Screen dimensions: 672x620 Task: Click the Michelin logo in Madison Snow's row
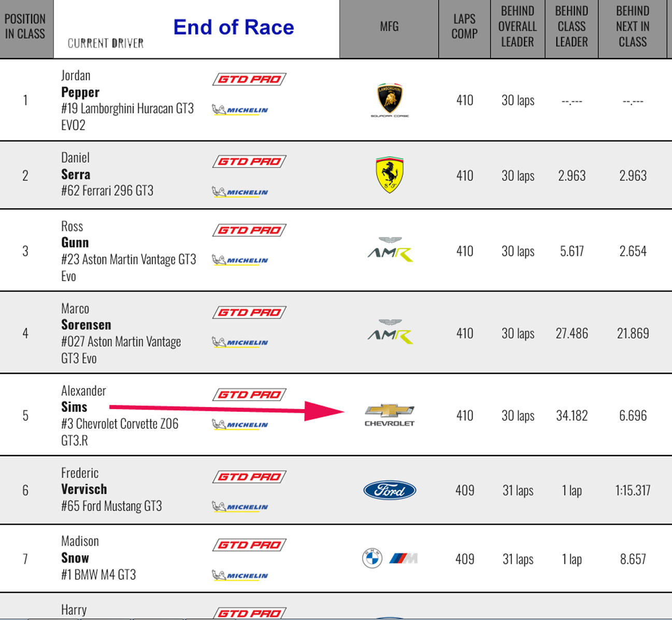[x=240, y=575]
